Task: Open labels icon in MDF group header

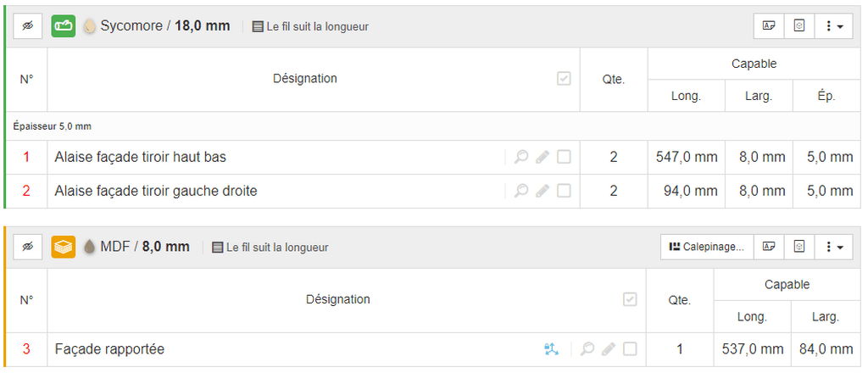Action: (769, 247)
